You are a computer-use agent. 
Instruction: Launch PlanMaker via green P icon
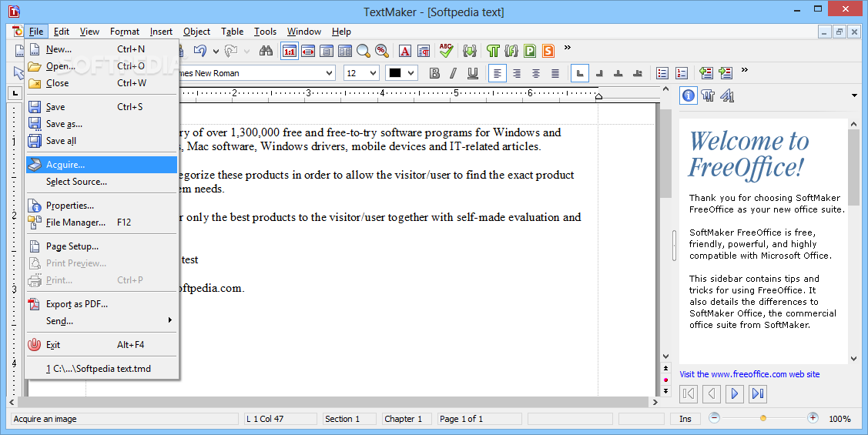pos(530,51)
